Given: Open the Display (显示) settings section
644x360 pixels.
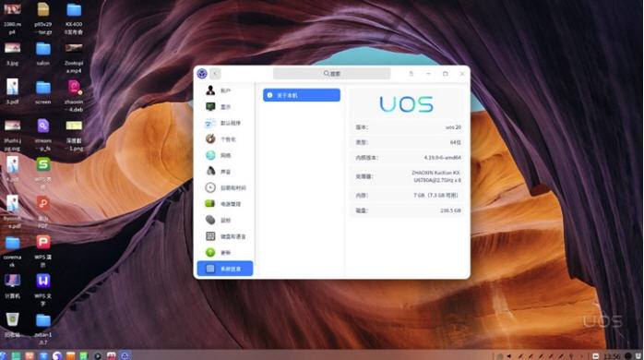Looking at the screenshot, I should tap(225, 107).
